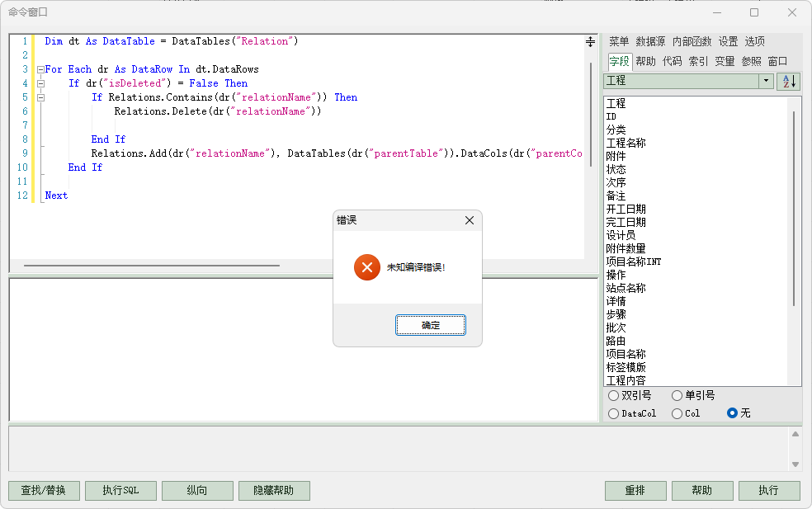The image size is (812, 509).
Task: Select the 次序 field in list
Action: 616,182
